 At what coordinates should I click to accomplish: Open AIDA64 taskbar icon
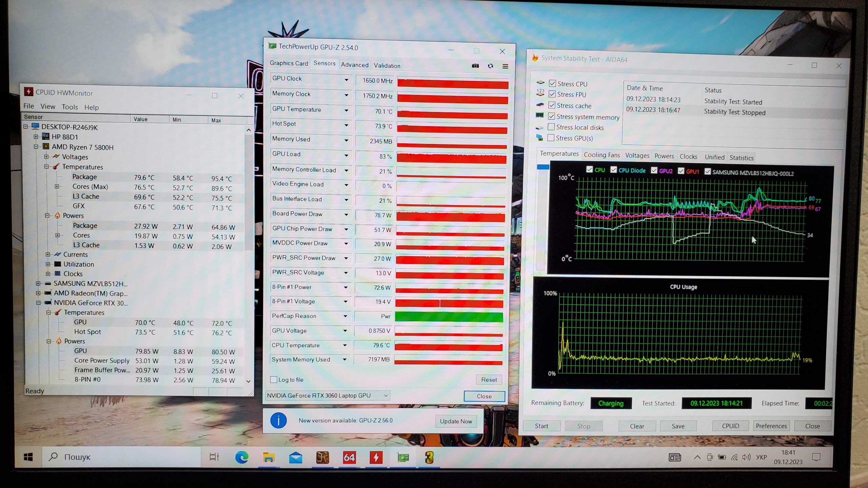coord(349,457)
